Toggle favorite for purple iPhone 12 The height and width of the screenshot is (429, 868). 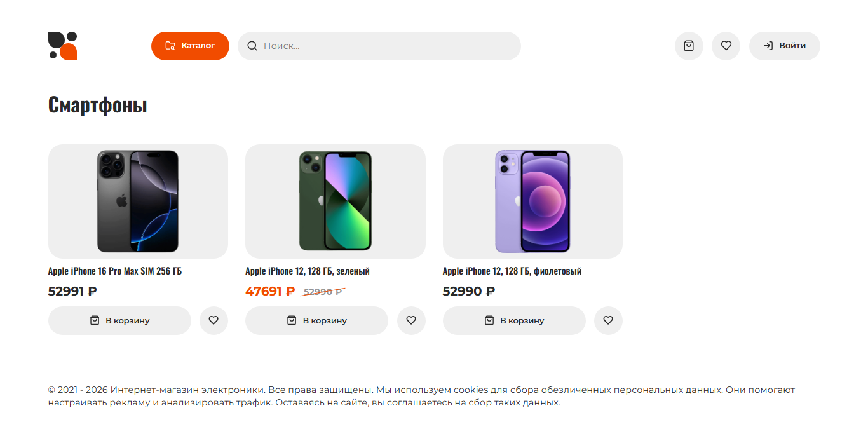click(x=608, y=320)
